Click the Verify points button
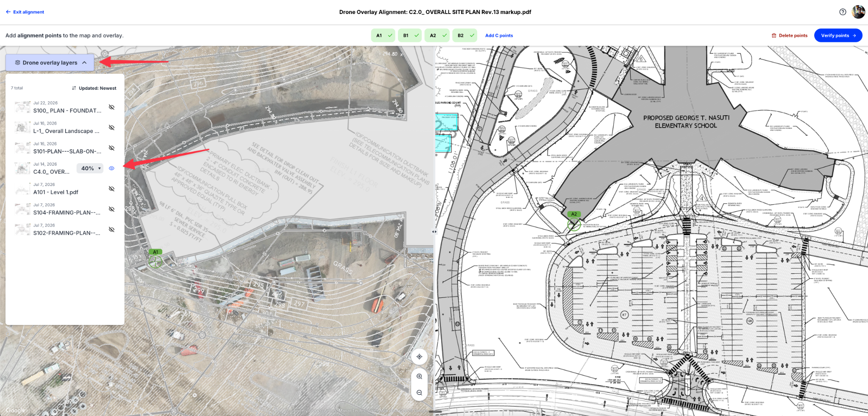This screenshot has height=416, width=868. pyautogui.click(x=838, y=36)
